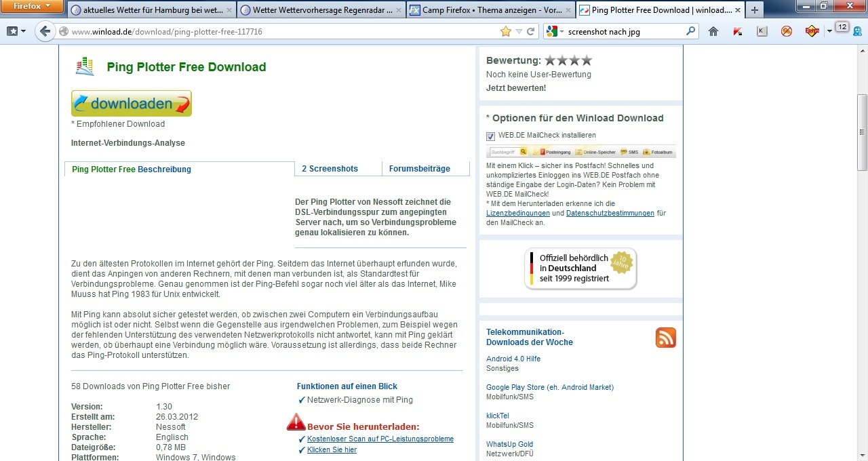Click the creation date 26.03.2012
The width and height of the screenshot is (868, 461).
pyautogui.click(x=177, y=417)
